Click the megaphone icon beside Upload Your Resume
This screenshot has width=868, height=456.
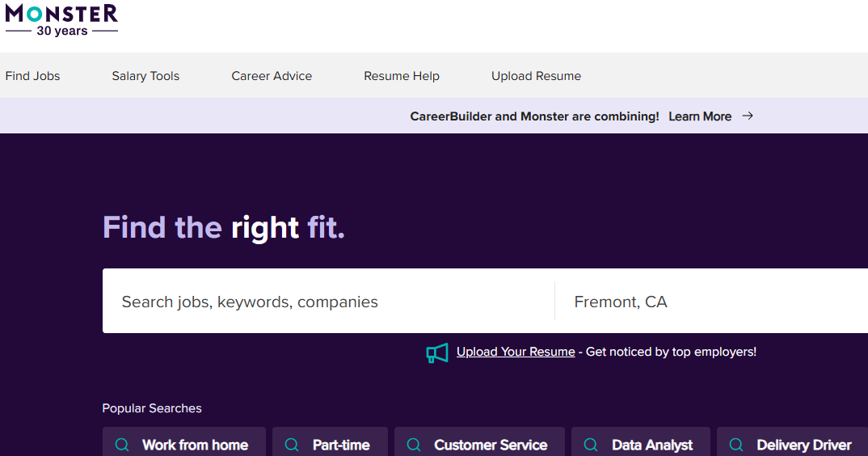click(x=437, y=353)
